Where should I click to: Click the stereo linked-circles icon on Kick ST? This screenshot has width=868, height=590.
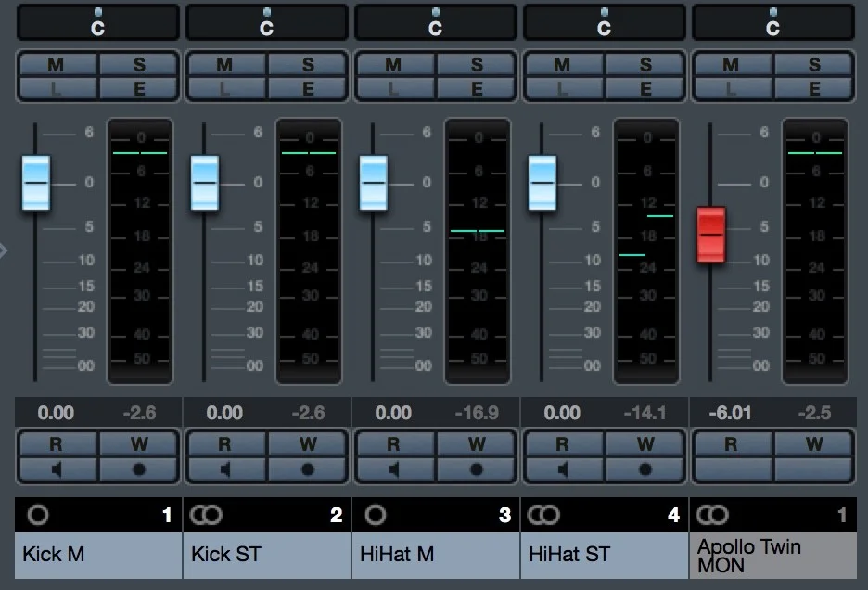[x=206, y=515]
